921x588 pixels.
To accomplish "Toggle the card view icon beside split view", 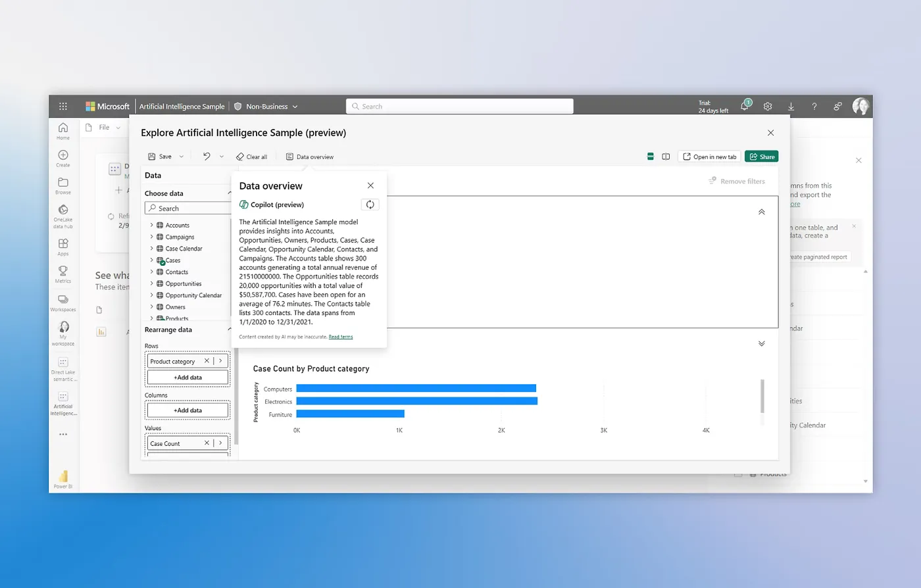I will 650,157.
